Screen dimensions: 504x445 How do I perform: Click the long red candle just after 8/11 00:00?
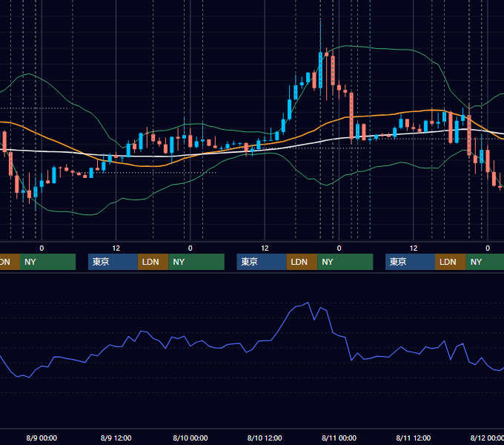coord(351,116)
